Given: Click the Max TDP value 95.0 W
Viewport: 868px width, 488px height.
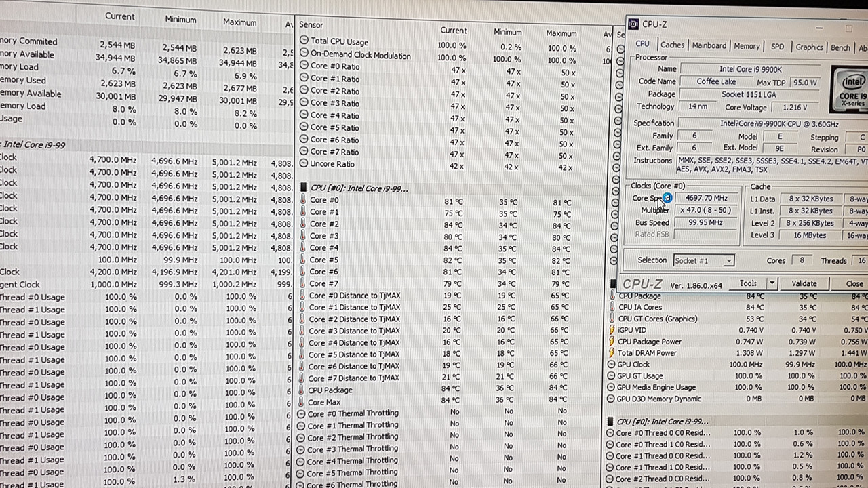Looking at the screenshot, I should pyautogui.click(x=805, y=82).
